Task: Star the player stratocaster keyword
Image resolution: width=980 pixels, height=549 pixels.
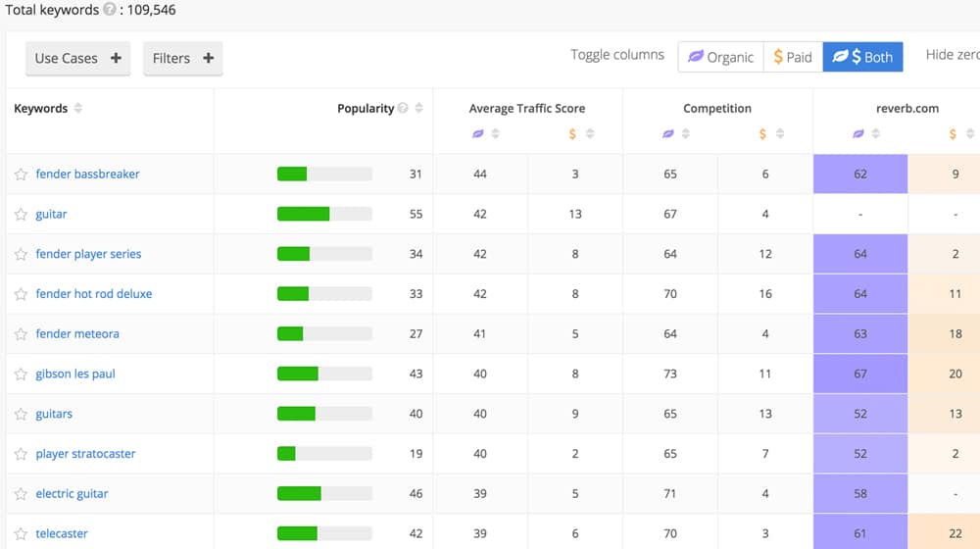Action: (x=21, y=455)
